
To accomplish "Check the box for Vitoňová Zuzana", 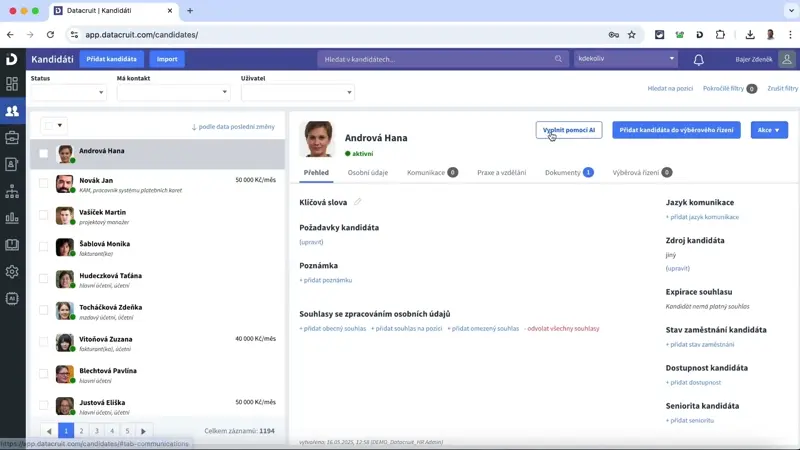I will click(x=43, y=343).
